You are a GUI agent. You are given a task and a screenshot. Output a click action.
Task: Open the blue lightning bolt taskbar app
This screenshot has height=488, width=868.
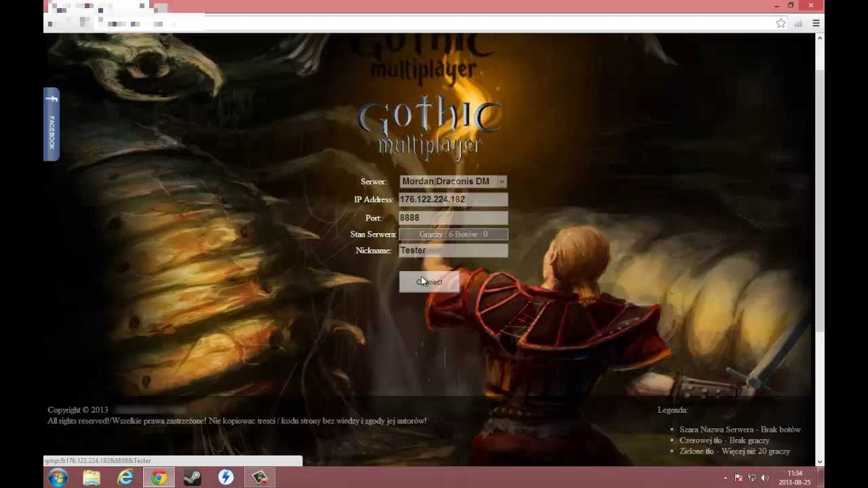click(x=226, y=478)
